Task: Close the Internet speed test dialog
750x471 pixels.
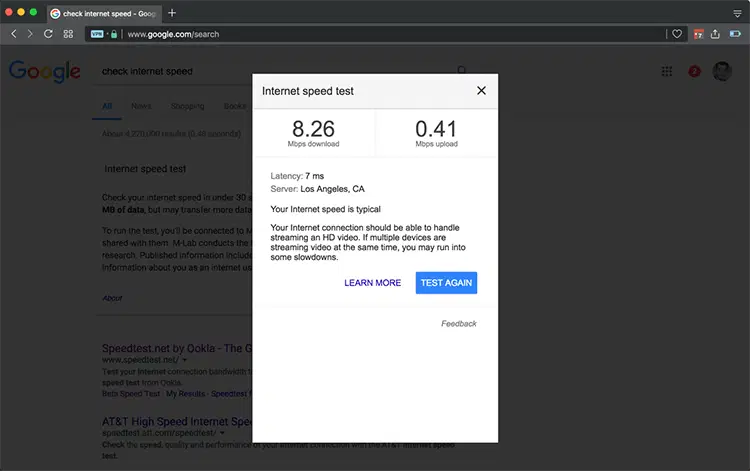Action: [x=481, y=90]
